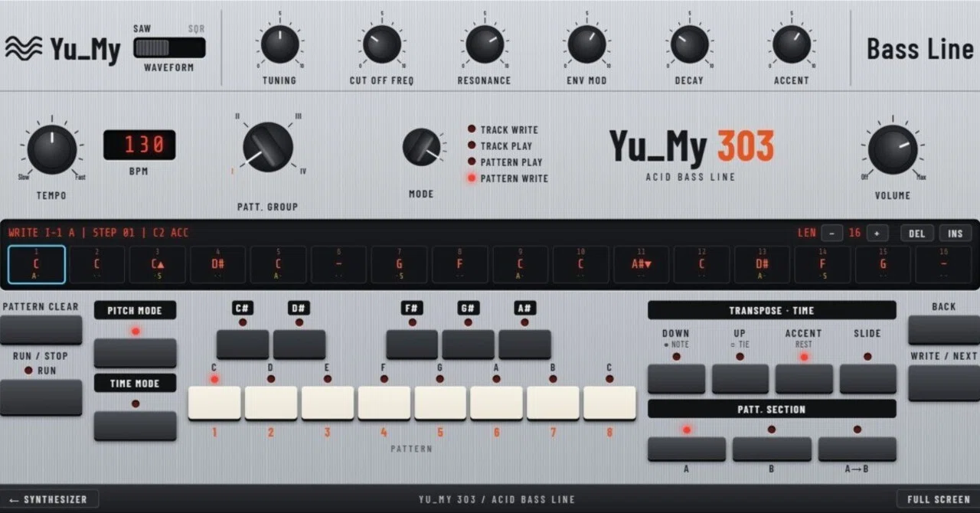Play the A# black key
Screen dimensions: 980x513
pos(524,345)
